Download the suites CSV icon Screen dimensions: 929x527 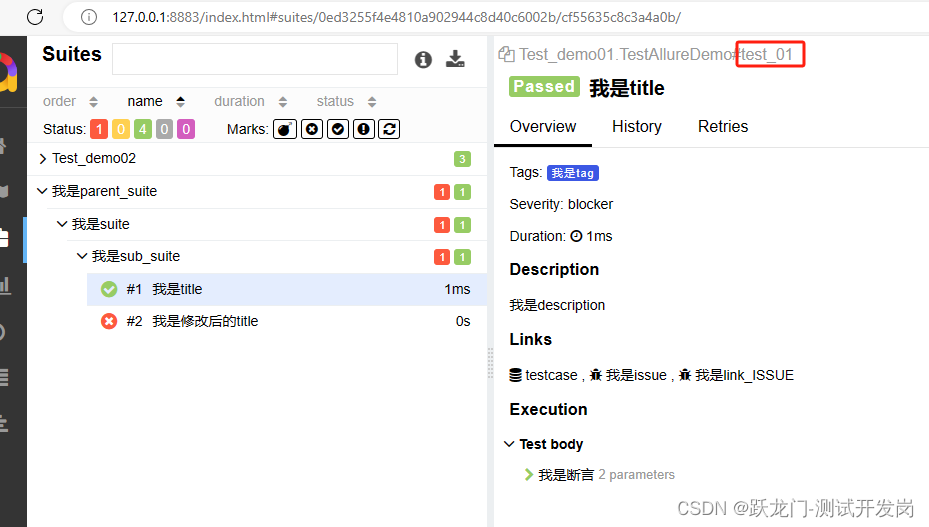455,59
